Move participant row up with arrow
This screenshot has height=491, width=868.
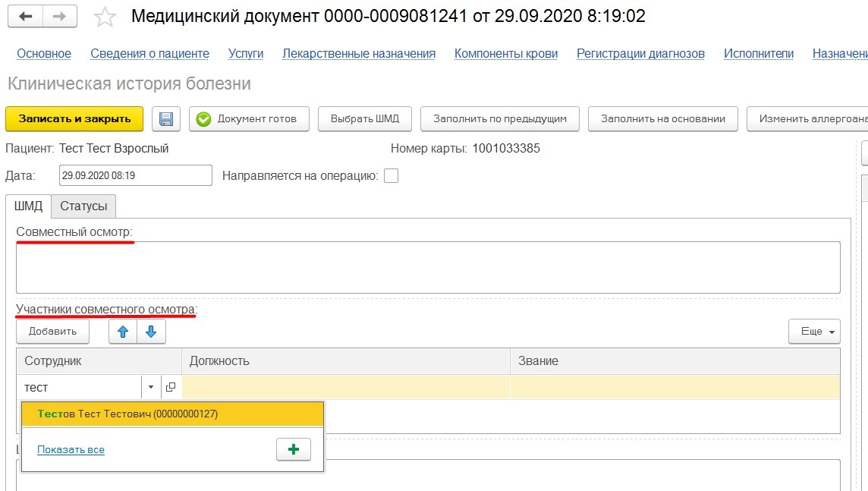(x=123, y=332)
